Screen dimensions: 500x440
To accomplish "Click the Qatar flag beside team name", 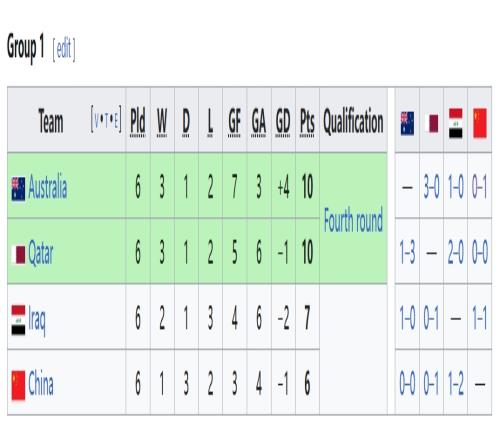I will [x=18, y=254].
